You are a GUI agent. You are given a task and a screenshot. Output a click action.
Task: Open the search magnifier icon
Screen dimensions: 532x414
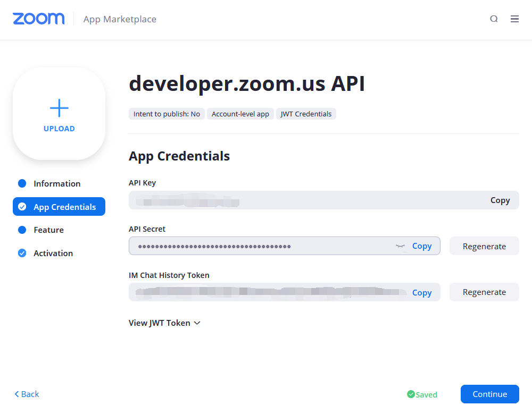494,19
